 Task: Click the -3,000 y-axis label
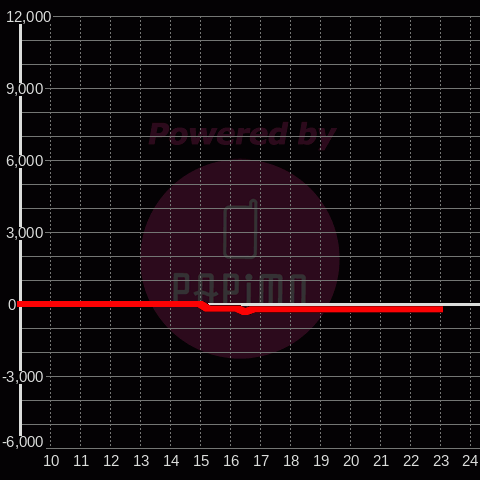[x=23, y=377]
